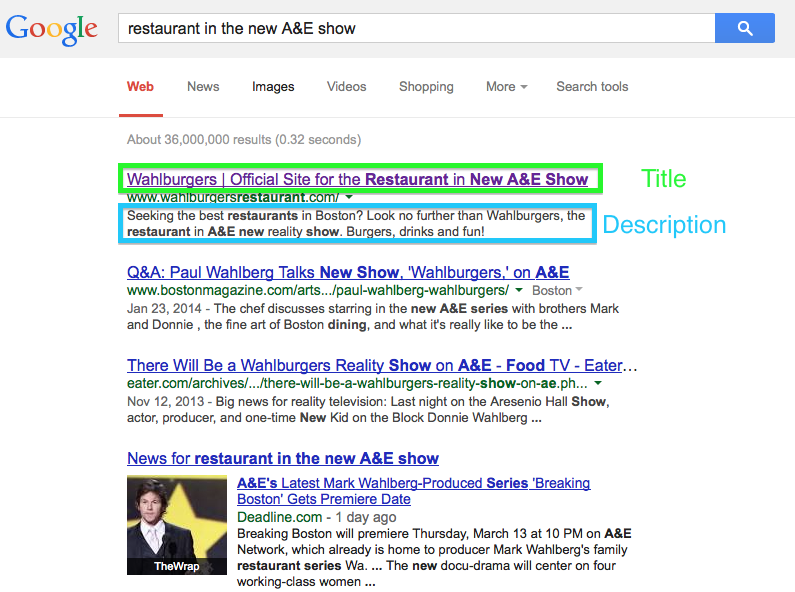795x592 pixels.
Task: Click the TheWrap news thumbnail photo
Action: (176, 525)
